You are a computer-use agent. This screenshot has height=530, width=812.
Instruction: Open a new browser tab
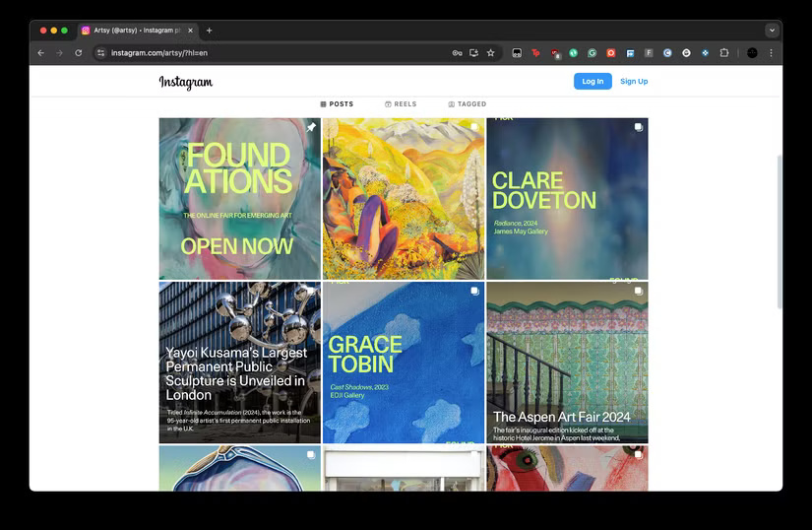(210, 31)
